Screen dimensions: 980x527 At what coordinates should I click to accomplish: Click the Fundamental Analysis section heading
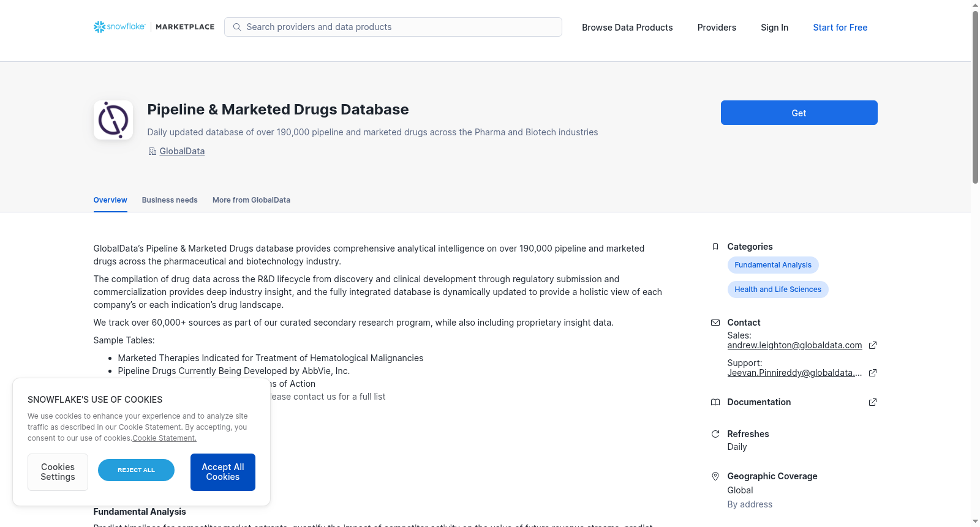[x=140, y=512]
